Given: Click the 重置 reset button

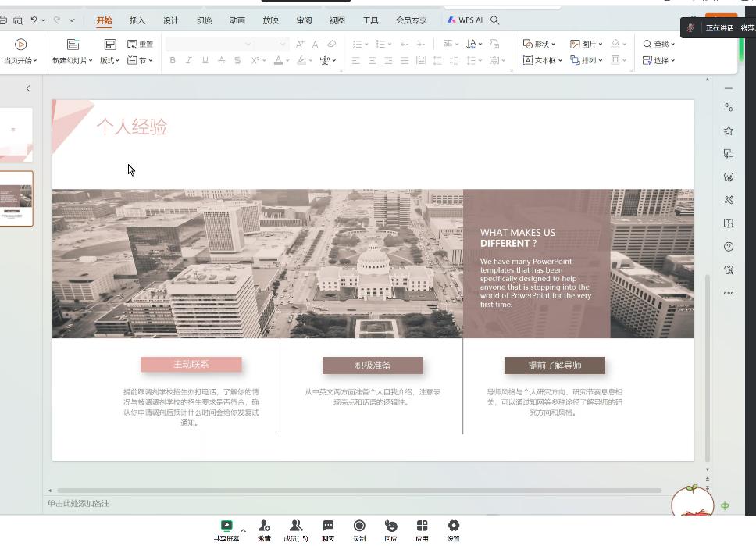Looking at the screenshot, I should (x=141, y=44).
